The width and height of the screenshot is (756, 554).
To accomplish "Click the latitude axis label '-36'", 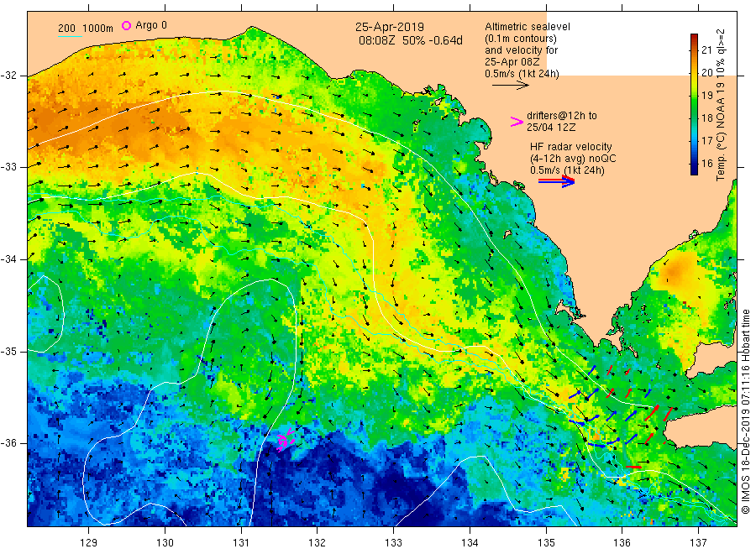I will pyautogui.click(x=8, y=442).
